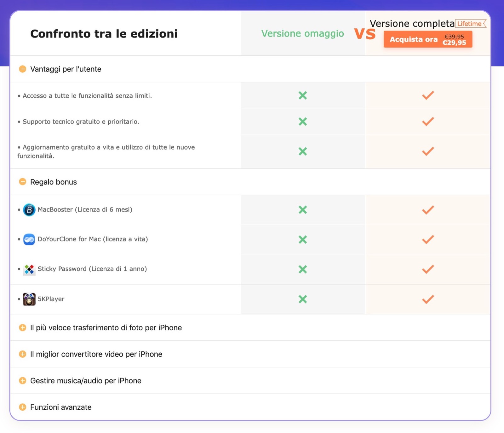Click the Lifetime badge next to Versione completa
Screen dimensions: 504x433
pos(471,24)
